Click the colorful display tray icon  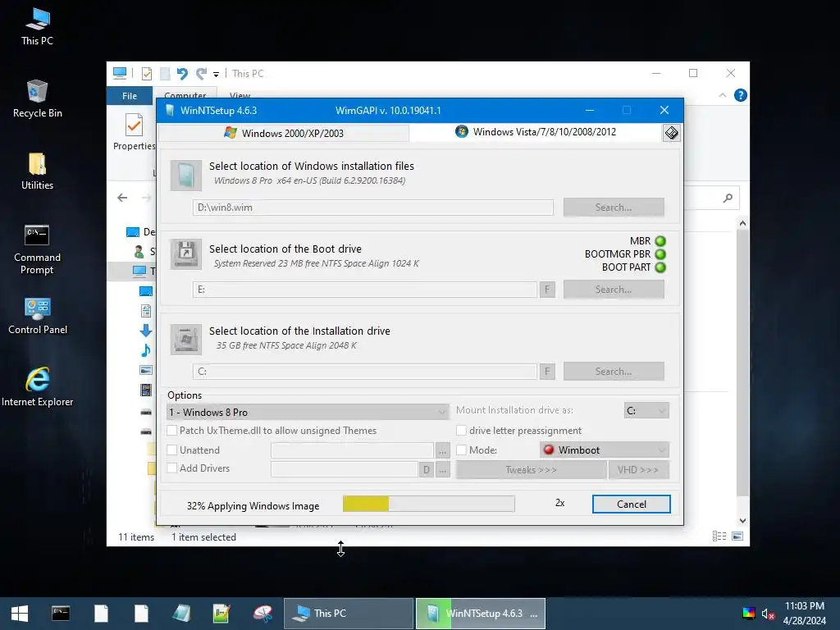(748, 614)
